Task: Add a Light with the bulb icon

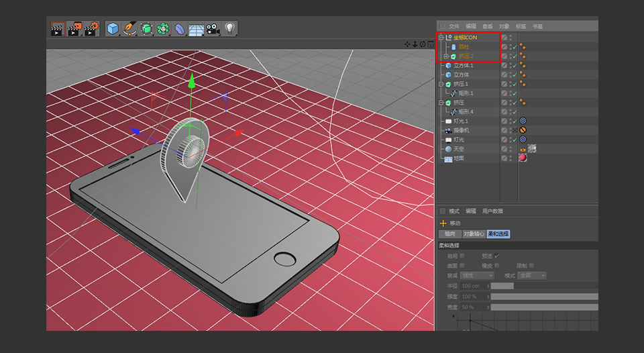Action: point(229,29)
